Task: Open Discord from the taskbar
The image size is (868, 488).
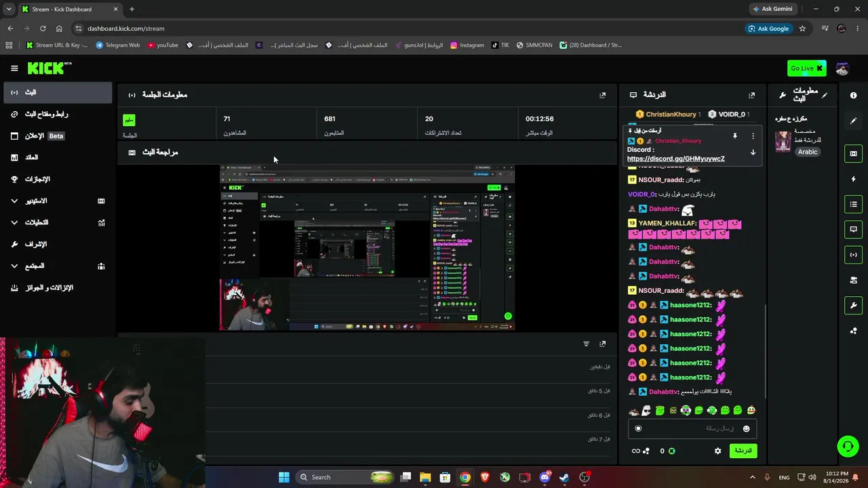Action: click(x=545, y=477)
